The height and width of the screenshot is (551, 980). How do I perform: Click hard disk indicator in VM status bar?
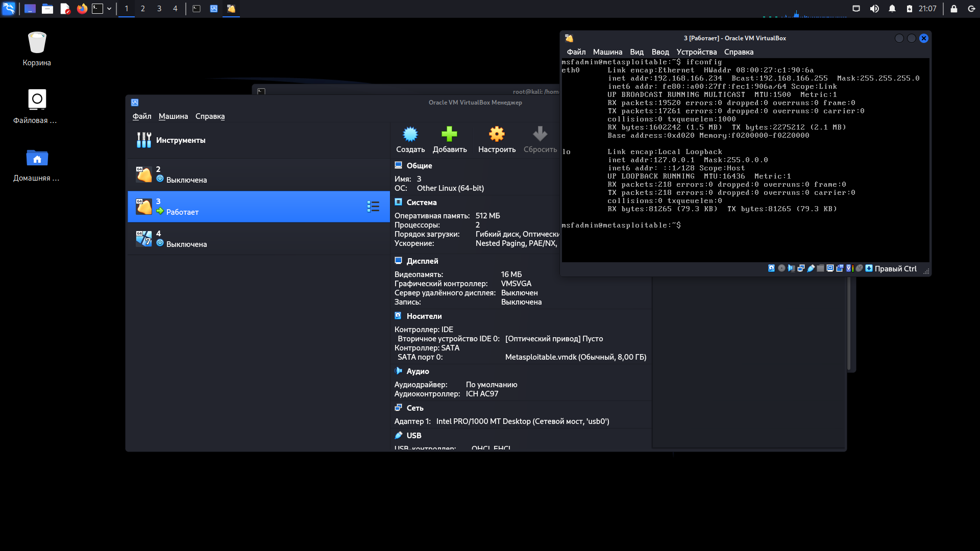[x=771, y=268]
